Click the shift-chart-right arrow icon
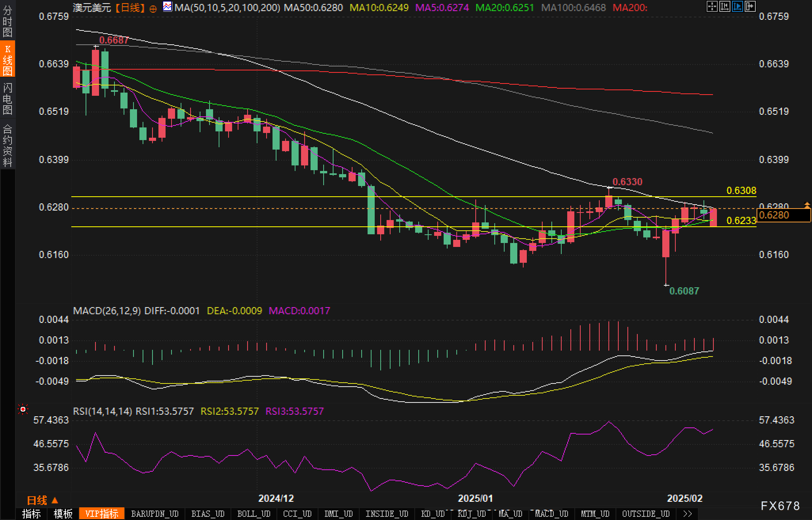This screenshot has height=520, width=812. [x=750, y=6]
